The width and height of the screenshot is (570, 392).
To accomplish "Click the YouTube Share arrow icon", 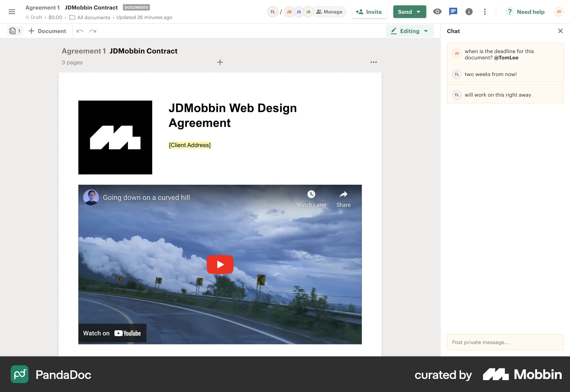I will tap(343, 195).
